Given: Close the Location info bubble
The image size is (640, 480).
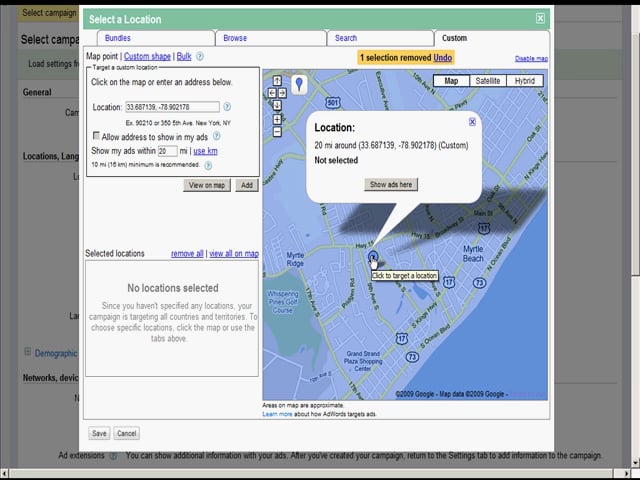Looking at the screenshot, I should coord(473,122).
